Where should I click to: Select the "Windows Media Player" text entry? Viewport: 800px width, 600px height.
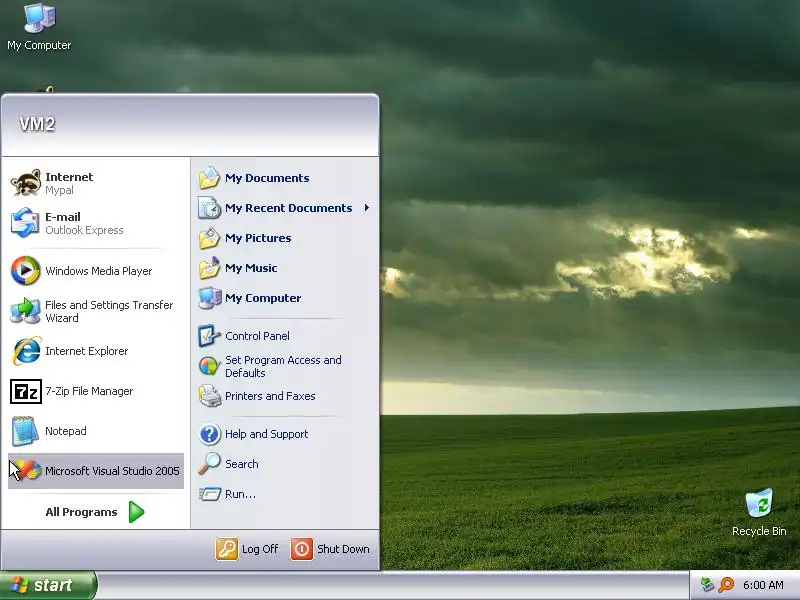(x=98, y=271)
